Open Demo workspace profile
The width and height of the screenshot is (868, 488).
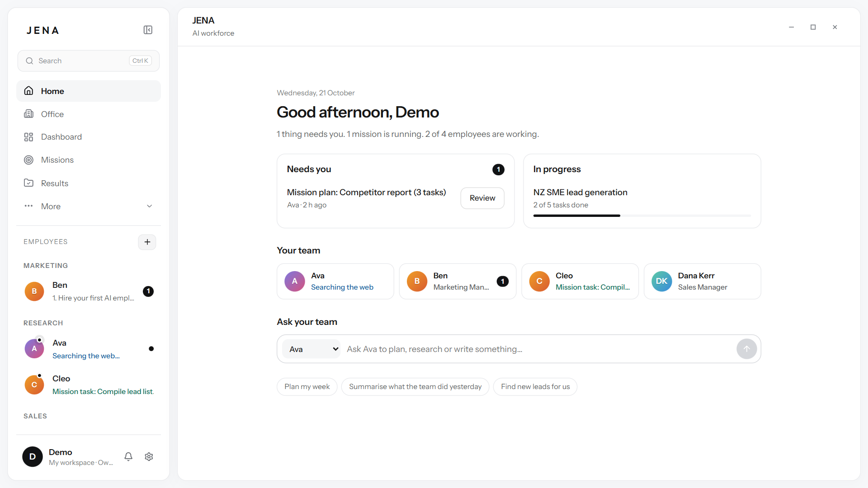(x=68, y=457)
